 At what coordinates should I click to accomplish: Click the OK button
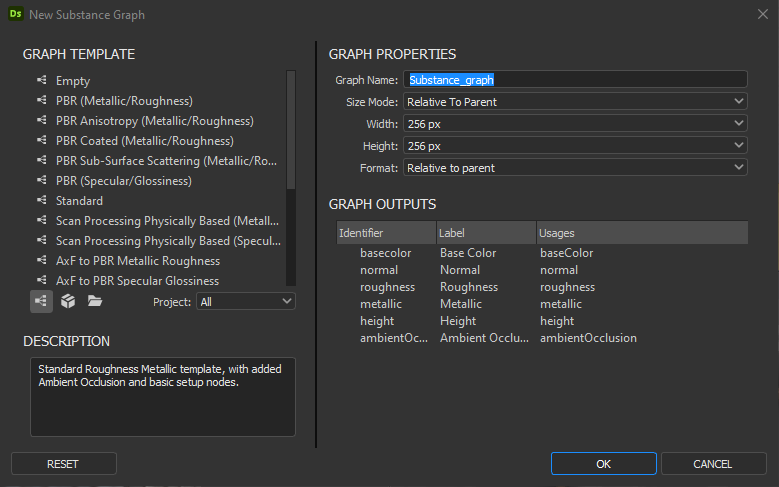pyautogui.click(x=604, y=464)
